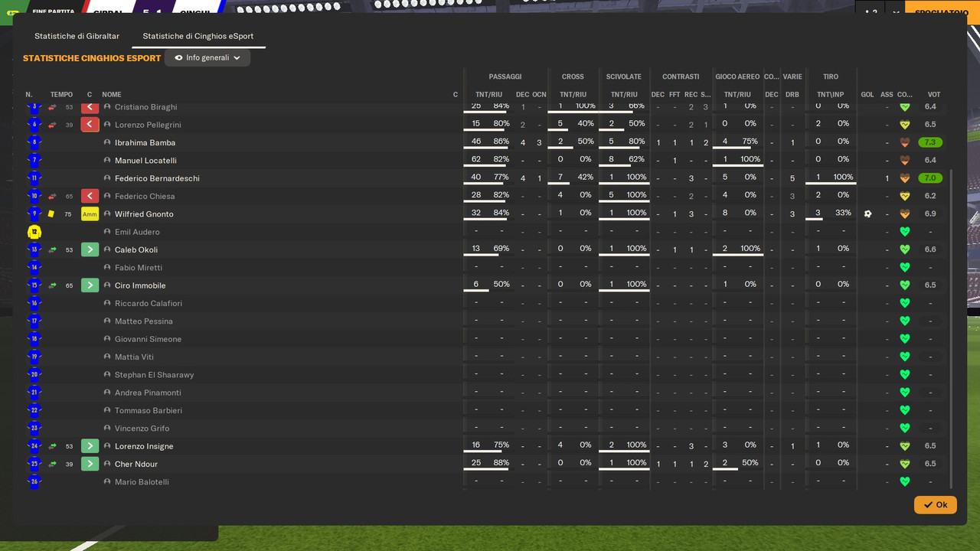The height and width of the screenshot is (551, 980).
Task: Sort by the PASSAGGI column header
Action: click(x=505, y=77)
